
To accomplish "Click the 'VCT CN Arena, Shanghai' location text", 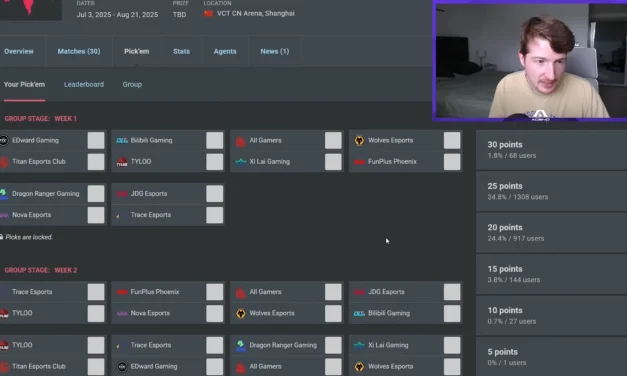I will pos(256,14).
